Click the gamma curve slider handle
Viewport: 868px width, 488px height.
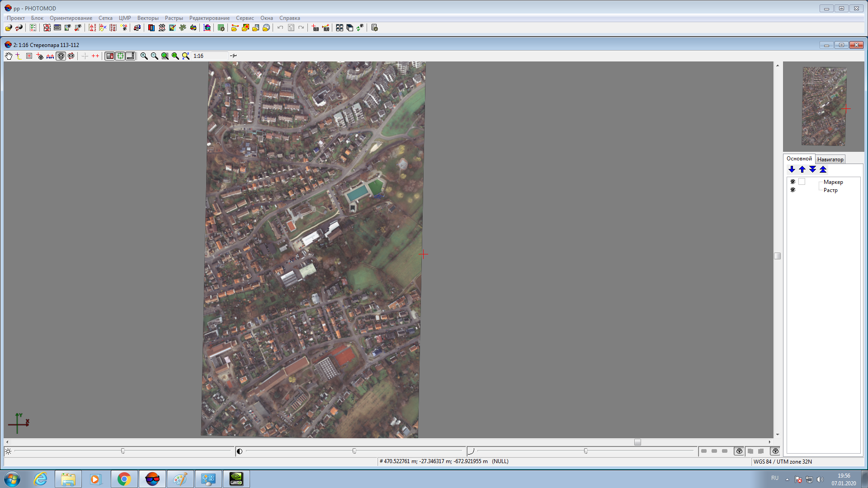(x=586, y=451)
